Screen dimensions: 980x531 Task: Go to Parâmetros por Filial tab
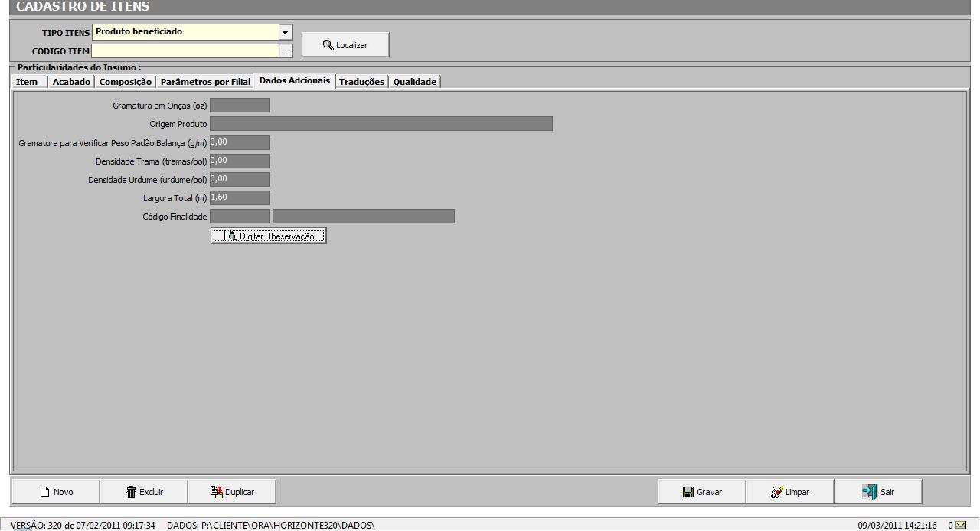[x=205, y=82]
